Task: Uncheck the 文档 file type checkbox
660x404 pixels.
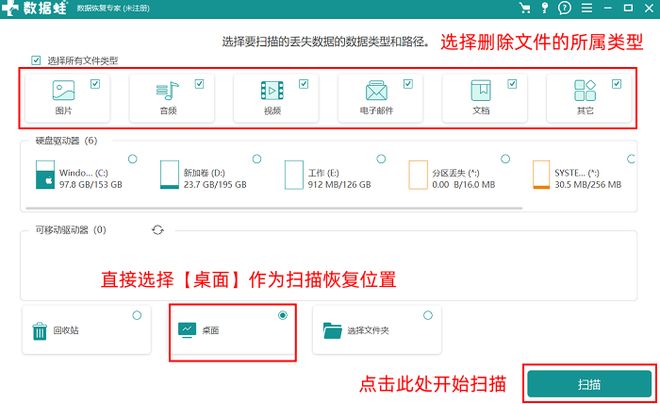Action: pyautogui.click(x=512, y=84)
